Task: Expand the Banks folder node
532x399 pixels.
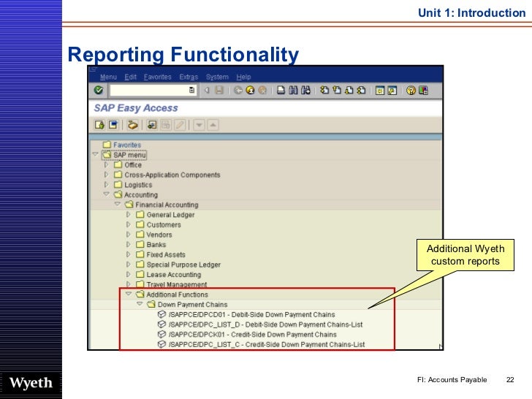Action: pyautogui.click(x=129, y=244)
